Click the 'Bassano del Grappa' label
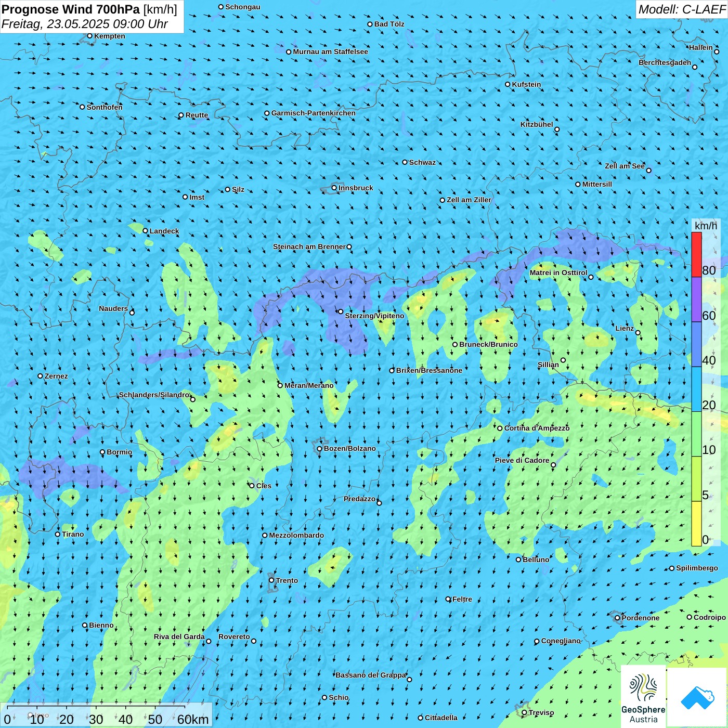 tap(370, 675)
